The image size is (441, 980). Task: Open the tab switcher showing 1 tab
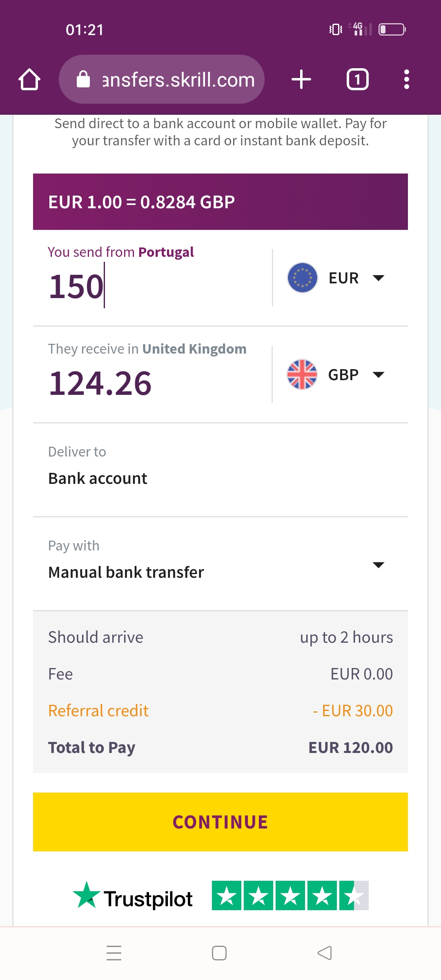(357, 79)
